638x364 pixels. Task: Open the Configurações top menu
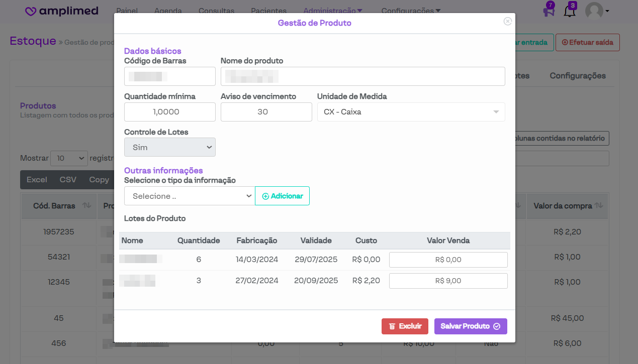coord(411,11)
